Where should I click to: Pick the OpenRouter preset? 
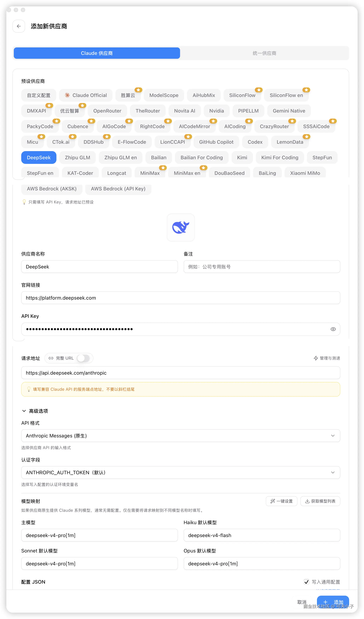(x=107, y=111)
